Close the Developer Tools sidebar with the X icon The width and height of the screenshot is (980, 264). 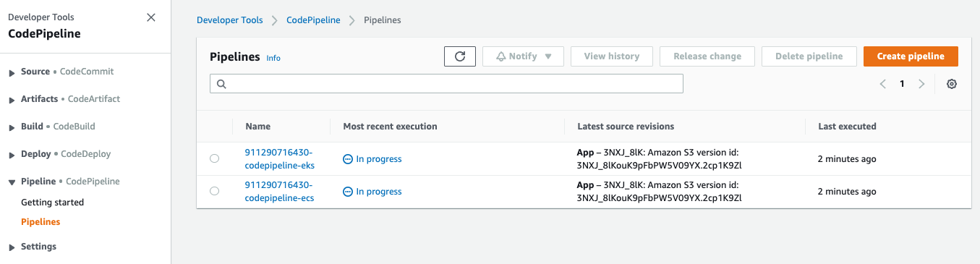(x=151, y=17)
